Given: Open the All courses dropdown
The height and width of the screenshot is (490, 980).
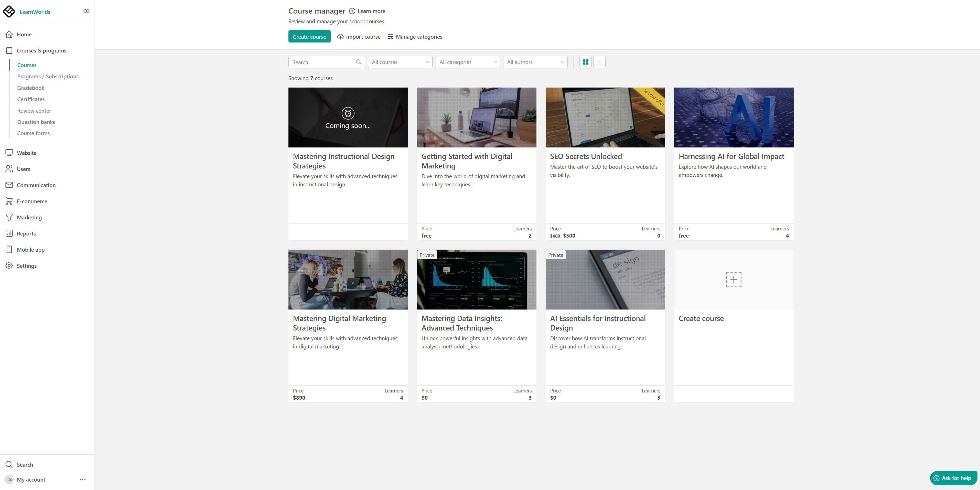Looking at the screenshot, I should [400, 62].
